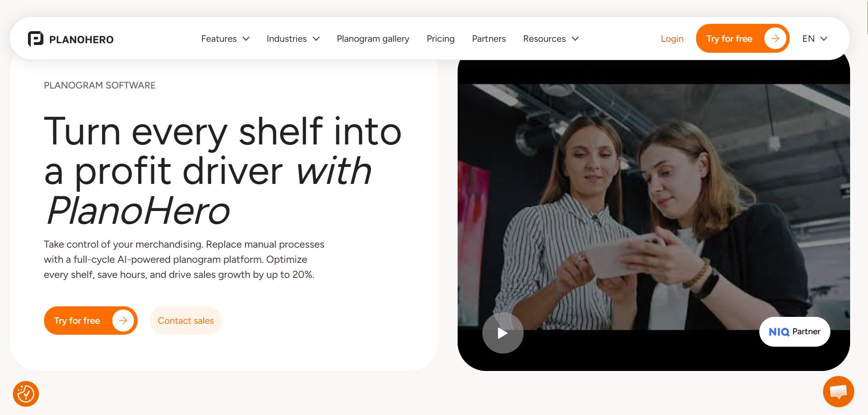Viewport: 868px width, 415px height.
Task: Click the PLANOGRAM SOFTWARE label
Action: pyautogui.click(x=100, y=85)
